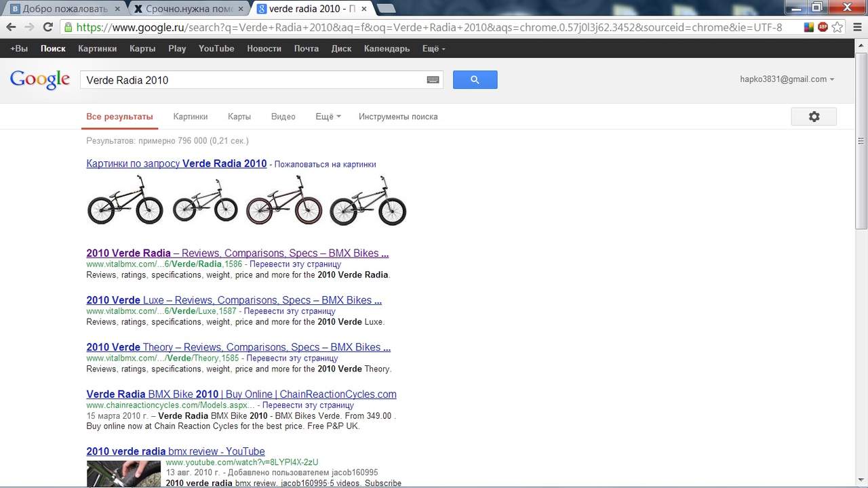This screenshot has height=488, width=868.
Task: Open ChainReactionCycles Verde Radia link
Action: tap(241, 394)
